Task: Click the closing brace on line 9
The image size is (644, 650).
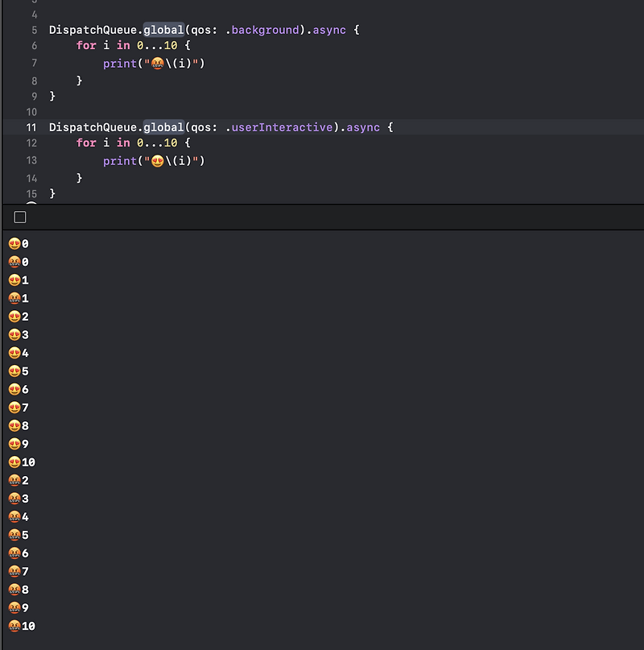Action: (51, 96)
